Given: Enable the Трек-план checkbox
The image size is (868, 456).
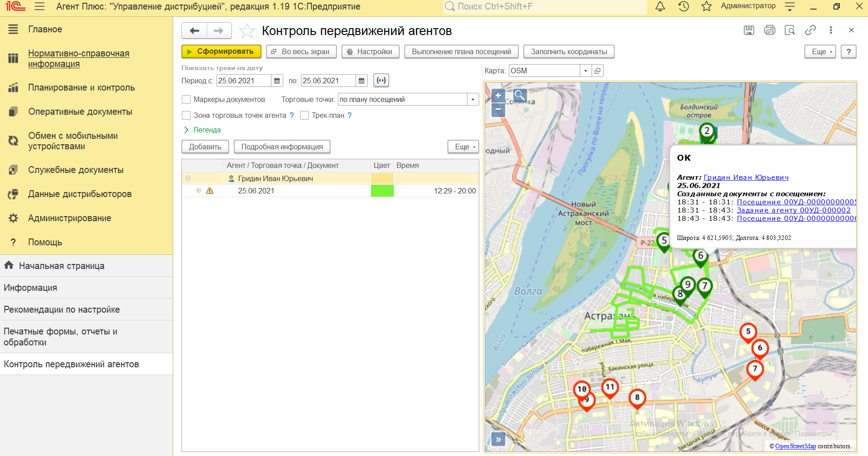Looking at the screenshot, I should click(305, 116).
